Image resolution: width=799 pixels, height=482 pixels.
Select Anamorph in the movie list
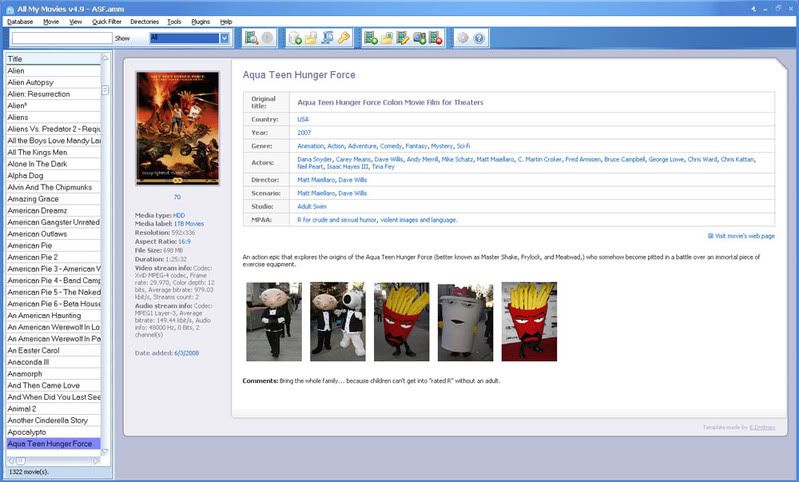tap(53, 373)
